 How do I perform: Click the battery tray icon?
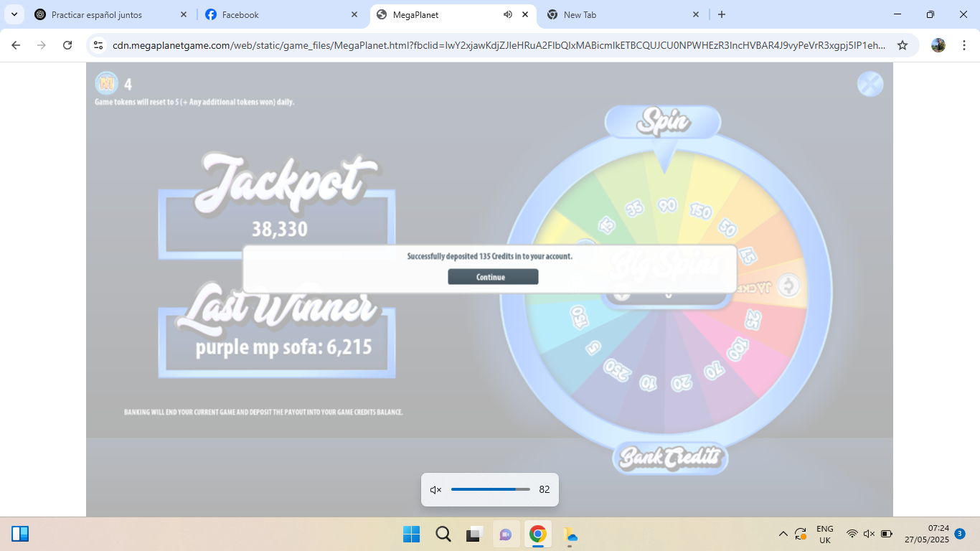[x=887, y=534]
